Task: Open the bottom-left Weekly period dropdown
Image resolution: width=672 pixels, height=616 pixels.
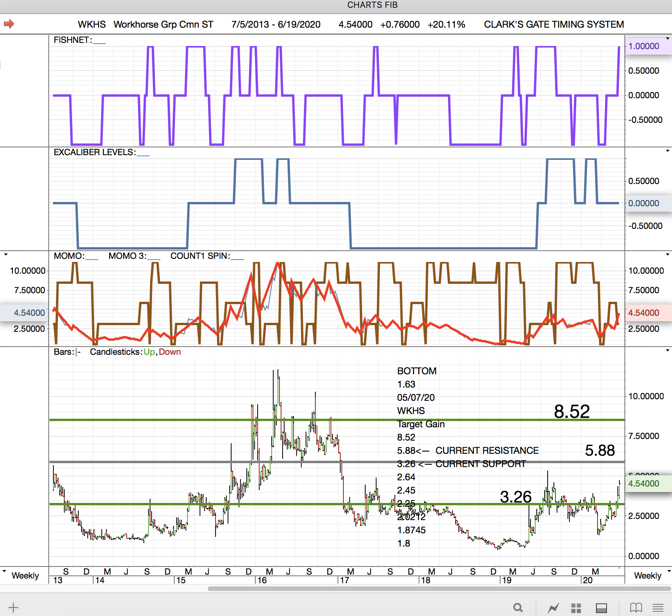Action: point(5,571)
